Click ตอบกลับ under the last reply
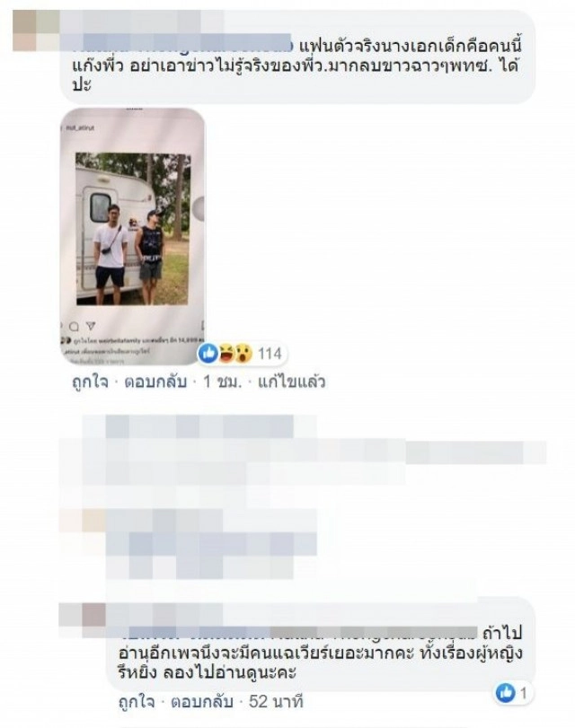Image resolution: width=575 pixels, height=728 pixels. 202,702
